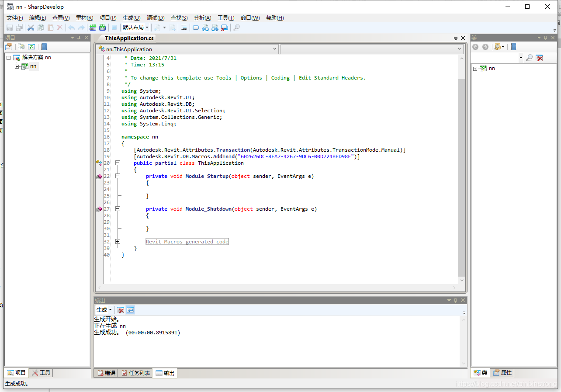Viewport: 561px width, 392px height.
Task: Go to next bookmark icon
Action: click(215, 28)
